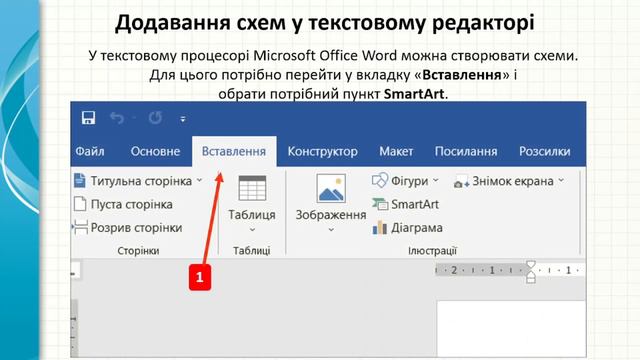640x360 pixels.
Task: Click the horizontal ruler number 2
Action: pos(454,270)
